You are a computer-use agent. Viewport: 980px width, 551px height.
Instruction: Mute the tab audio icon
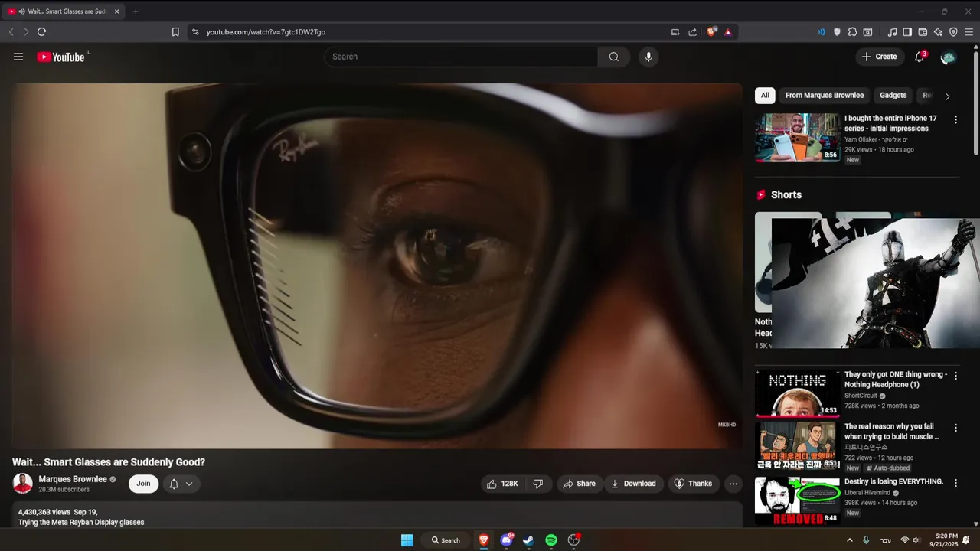[x=21, y=11]
